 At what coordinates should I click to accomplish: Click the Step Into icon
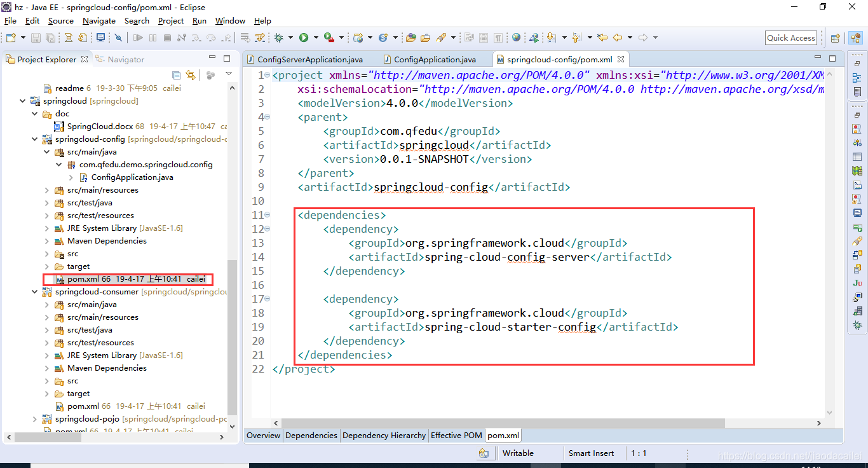(x=196, y=38)
